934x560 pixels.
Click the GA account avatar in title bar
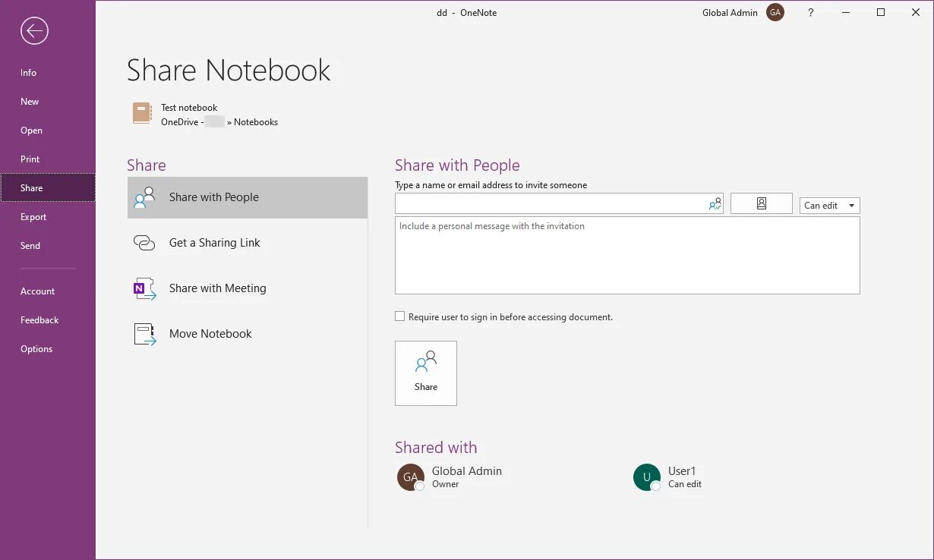(x=775, y=12)
